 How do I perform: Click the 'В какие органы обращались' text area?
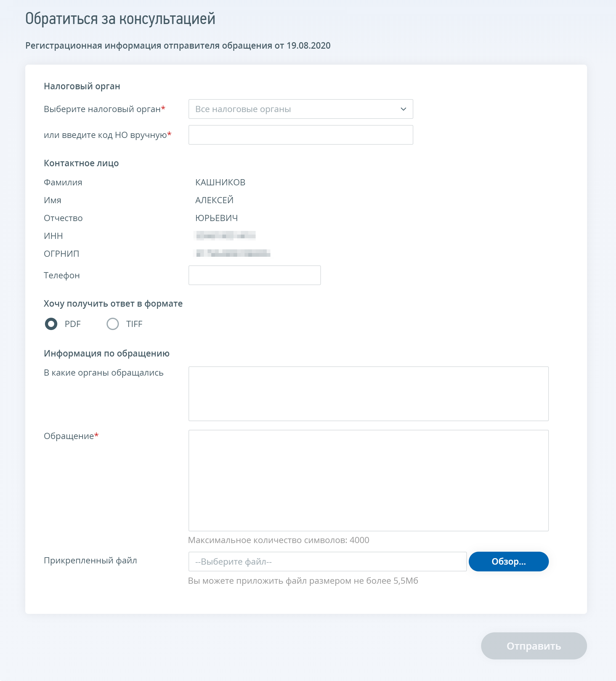click(x=368, y=394)
